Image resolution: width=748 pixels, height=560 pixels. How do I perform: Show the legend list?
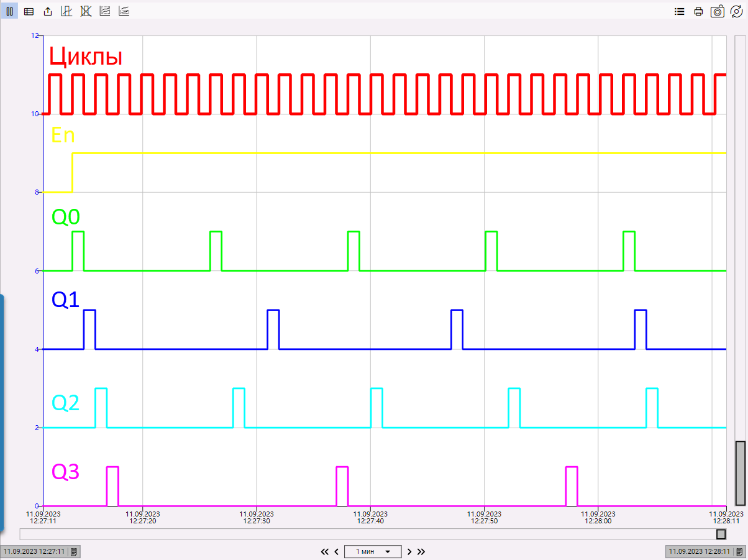point(680,11)
